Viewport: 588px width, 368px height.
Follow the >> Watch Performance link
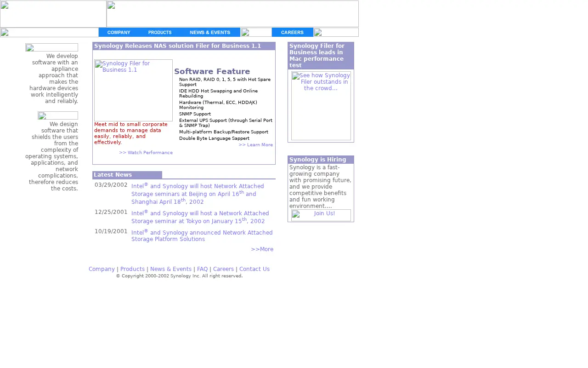(146, 153)
